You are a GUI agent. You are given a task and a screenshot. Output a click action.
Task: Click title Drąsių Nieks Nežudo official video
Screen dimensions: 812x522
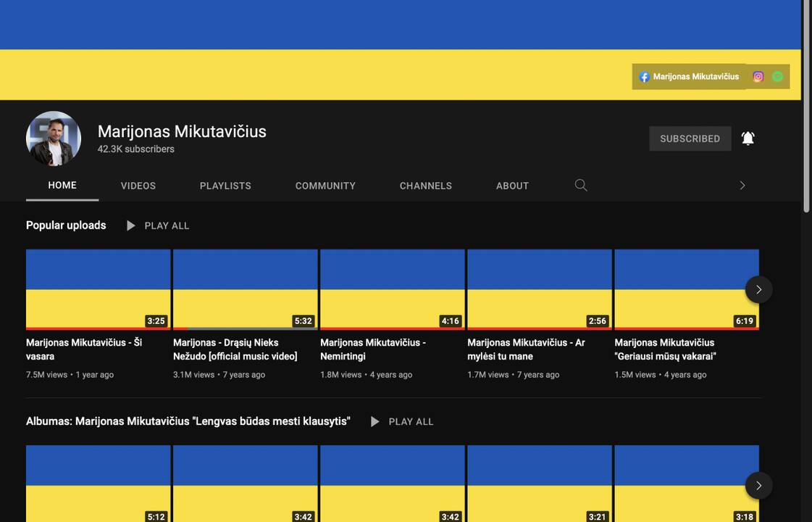[x=235, y=349]
